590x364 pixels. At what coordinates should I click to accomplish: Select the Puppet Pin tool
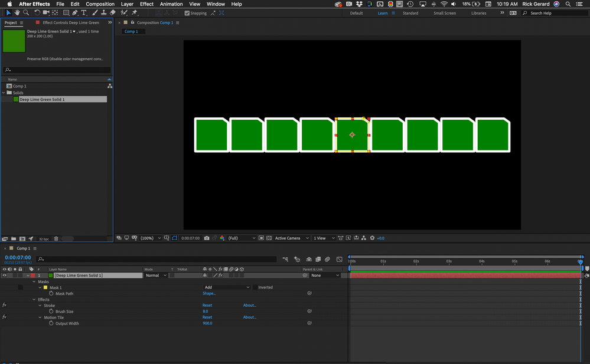134,13
